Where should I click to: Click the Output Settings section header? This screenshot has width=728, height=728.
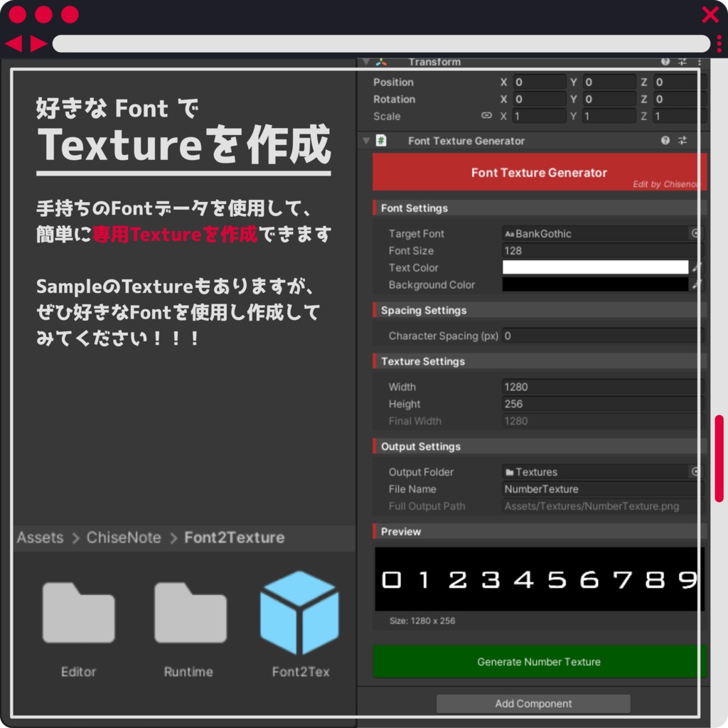pyautogui.click(x=540, y=446)
